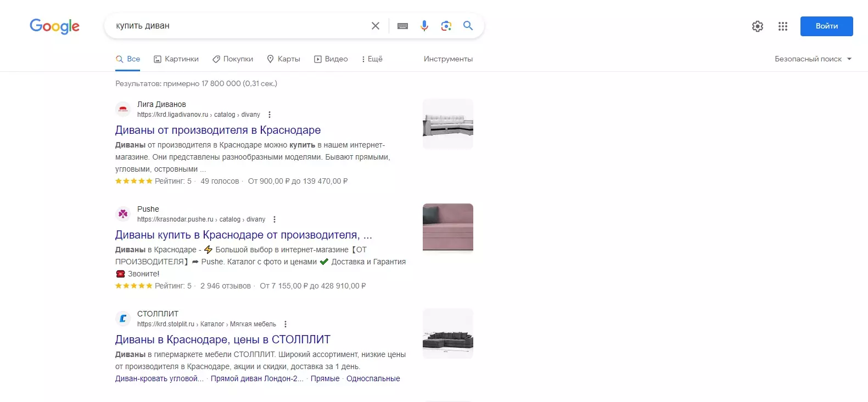Click price range От 900,00 ₽ до 139 470,00 ₽
The height and width of the screenshot is (402, 868).
[x=298, y=181]
